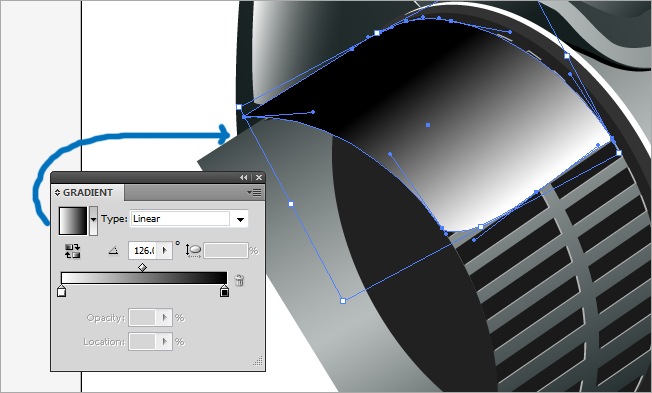Collapse Gradient panel with double arrows
The image size is (652, 393).
tap(244, 178)
